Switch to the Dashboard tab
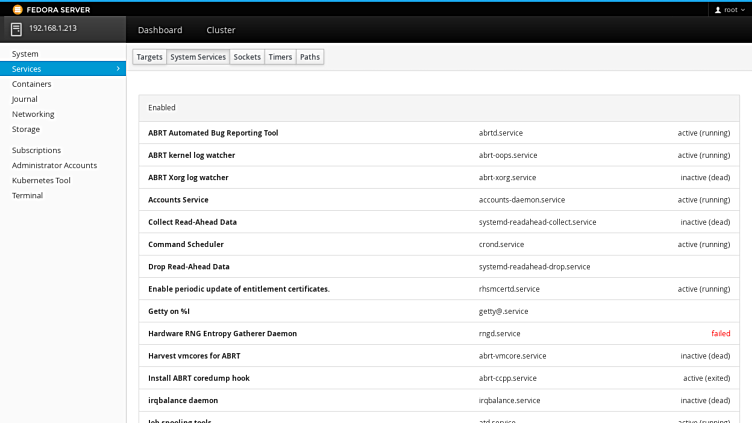 click(x=160, y=30)
